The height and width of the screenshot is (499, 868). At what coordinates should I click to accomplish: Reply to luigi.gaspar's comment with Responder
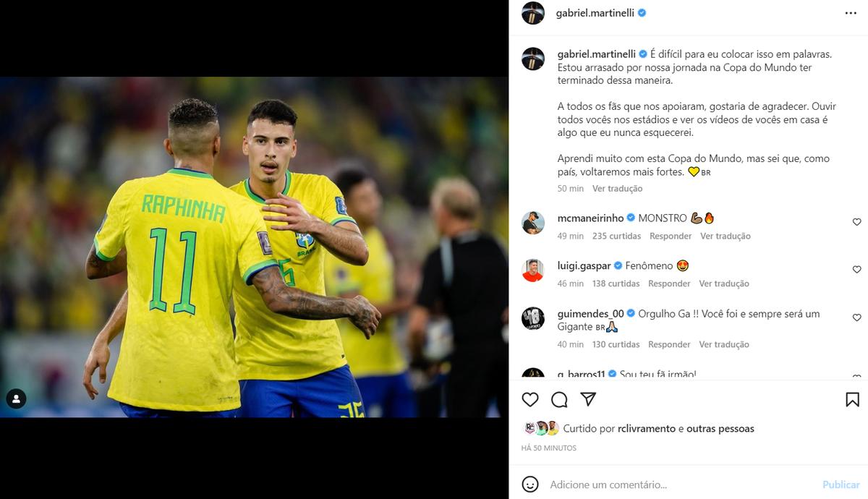[669, 284]
